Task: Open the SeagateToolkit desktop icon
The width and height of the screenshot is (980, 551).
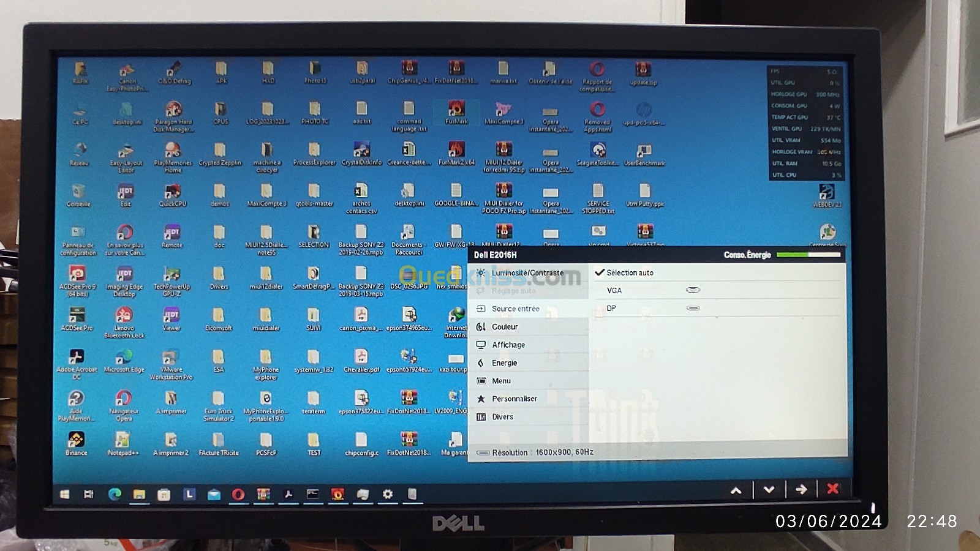Action: [x=598, y=155]
